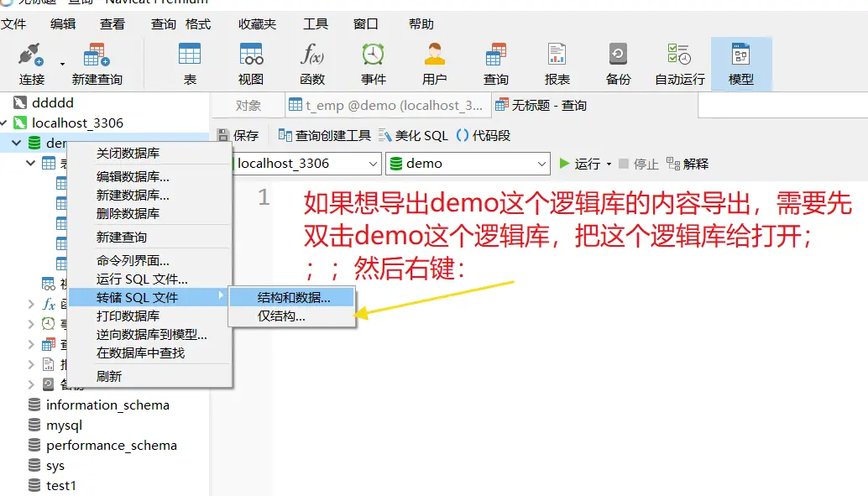Open 代码段 code snippets

483,135
